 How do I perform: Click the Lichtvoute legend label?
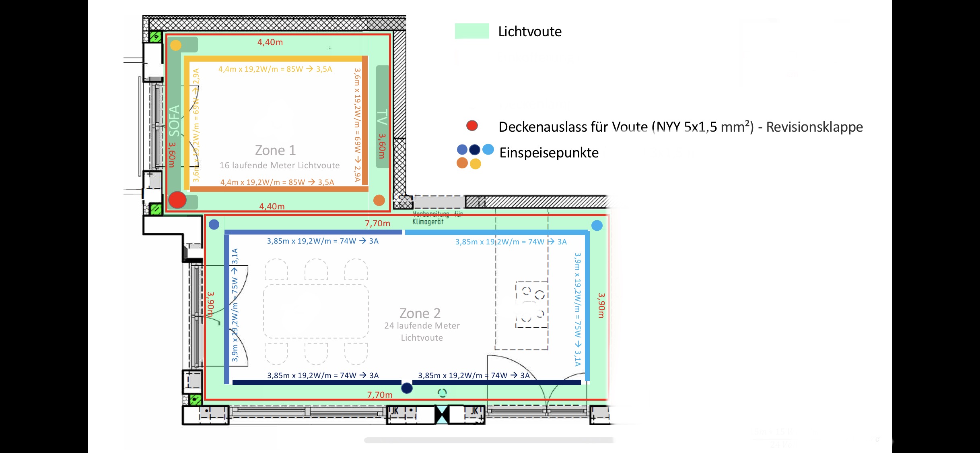point(529,31)
